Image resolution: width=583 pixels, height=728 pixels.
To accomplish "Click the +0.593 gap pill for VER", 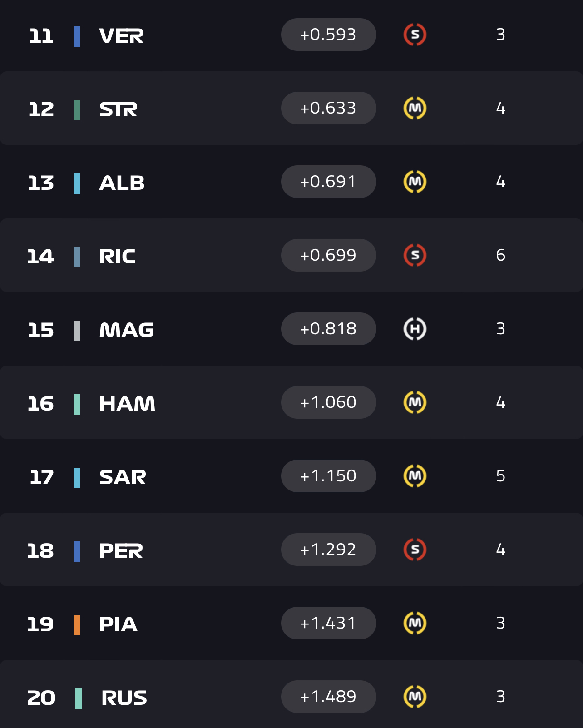I will tap(328, 35).
